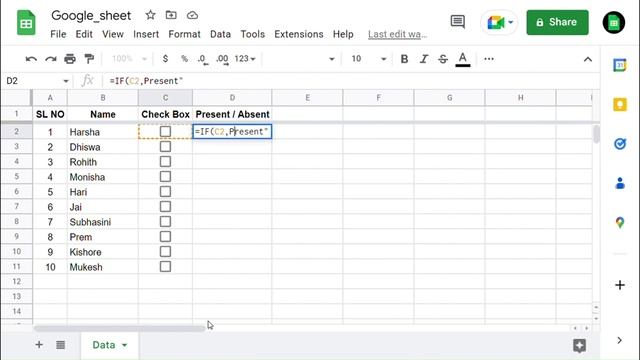Tick the checkbox for Rohith
Screen dimensions: 640x360
click(x=165, y=162)
